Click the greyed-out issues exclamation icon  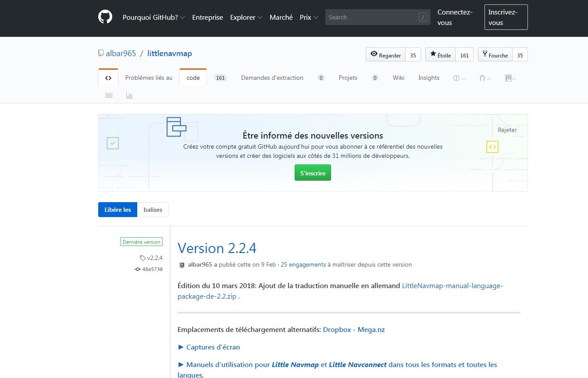coord(456,78)
